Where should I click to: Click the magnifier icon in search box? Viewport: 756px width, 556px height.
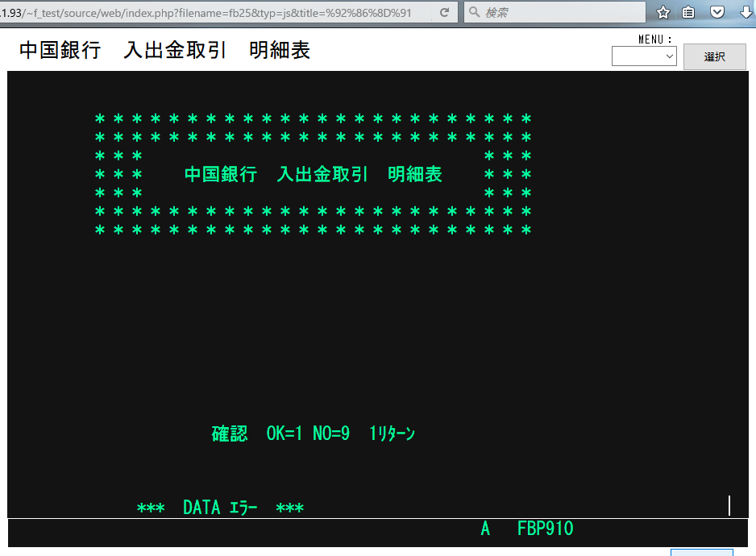pyautogui.click(x=475, y=13)
